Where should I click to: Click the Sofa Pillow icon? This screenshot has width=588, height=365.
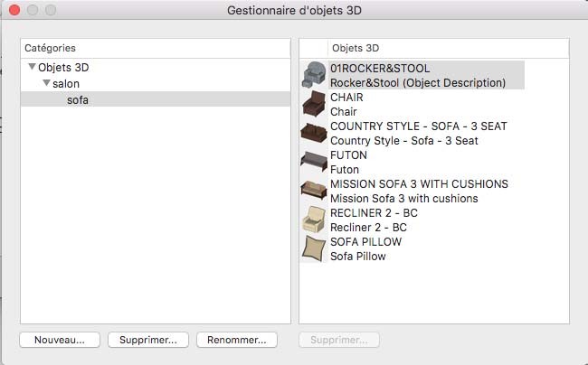click(x=313, y=248)
